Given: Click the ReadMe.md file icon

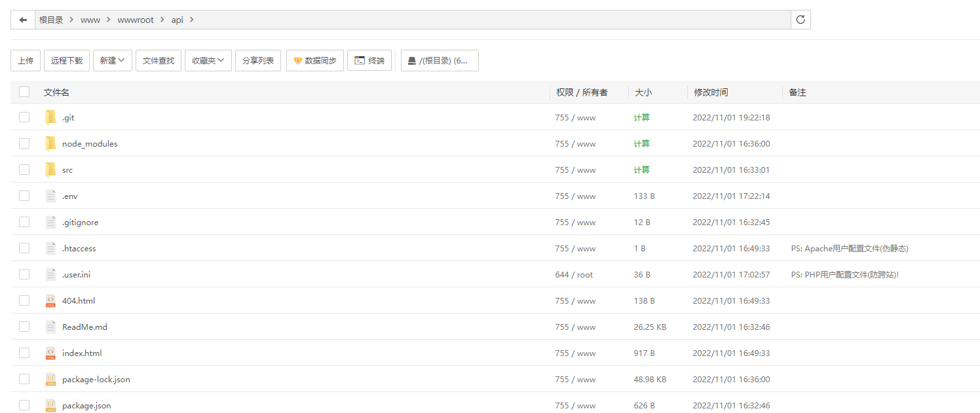Looking at the screenshot, I should [x=51, y=327].
